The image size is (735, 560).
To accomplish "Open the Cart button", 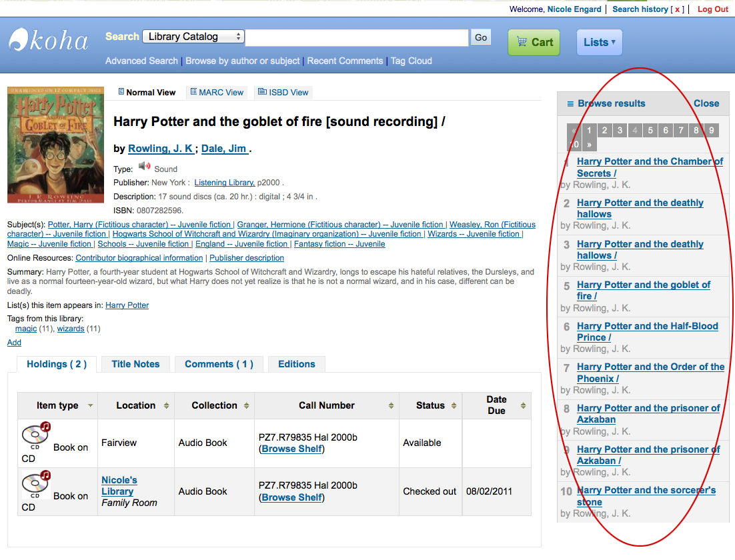I will coord(534,42).
